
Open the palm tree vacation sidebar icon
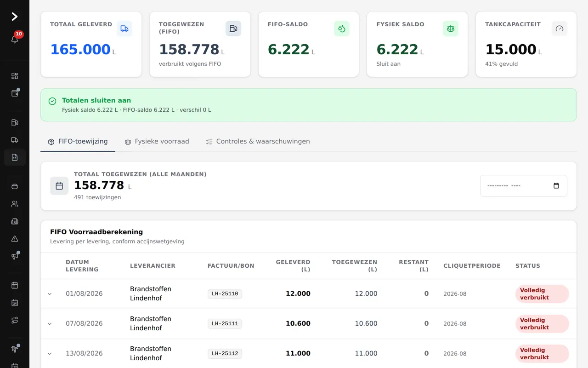(15, 349)
